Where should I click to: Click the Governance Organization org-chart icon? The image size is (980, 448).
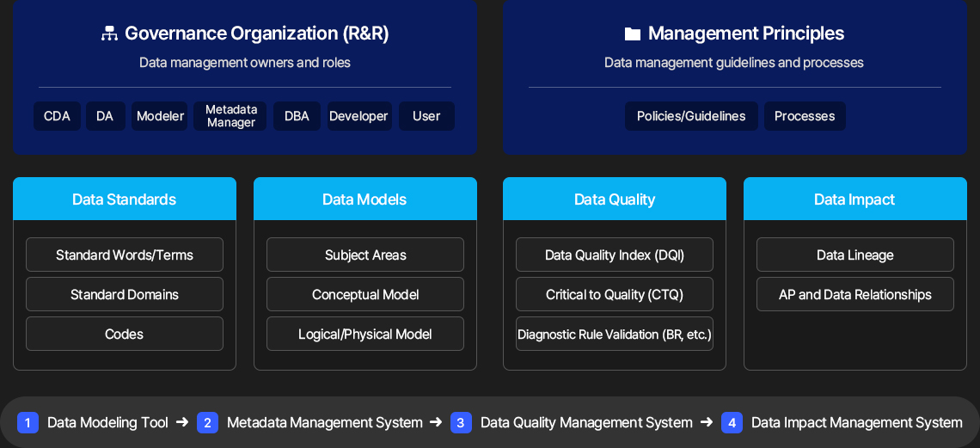(x=109, y=34)
